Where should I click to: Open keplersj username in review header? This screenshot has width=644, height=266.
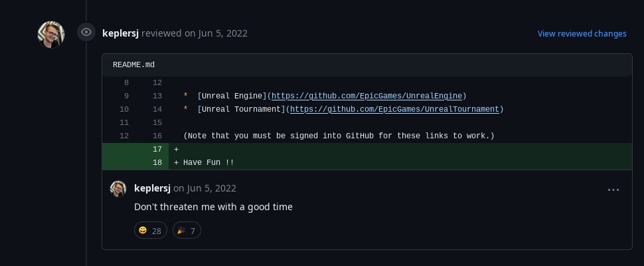[x=120, y=33]
